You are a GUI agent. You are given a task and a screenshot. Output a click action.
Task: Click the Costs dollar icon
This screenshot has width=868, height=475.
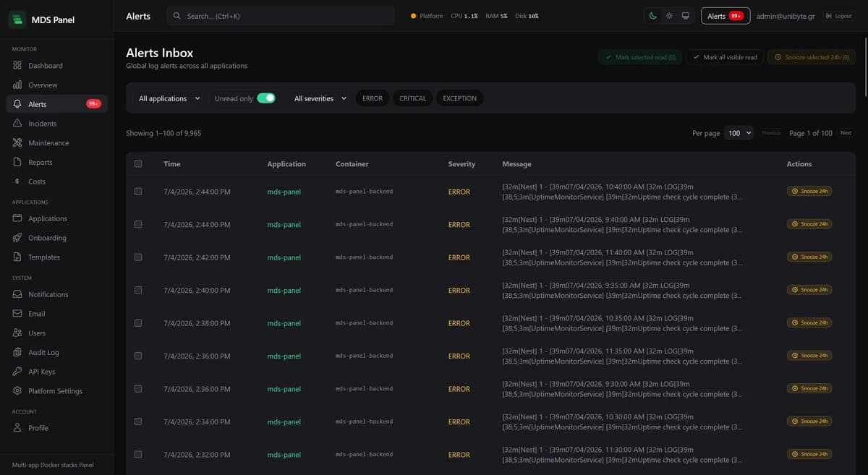(17, 181)
